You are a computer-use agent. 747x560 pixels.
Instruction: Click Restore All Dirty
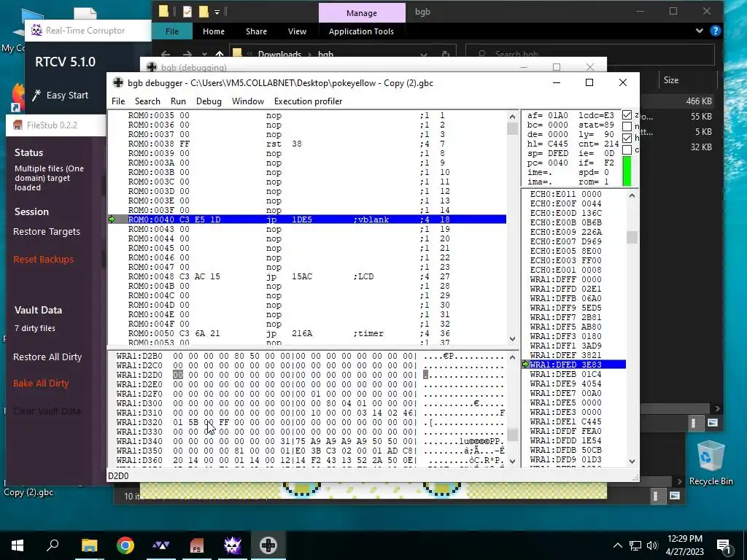tap(47, 357)
